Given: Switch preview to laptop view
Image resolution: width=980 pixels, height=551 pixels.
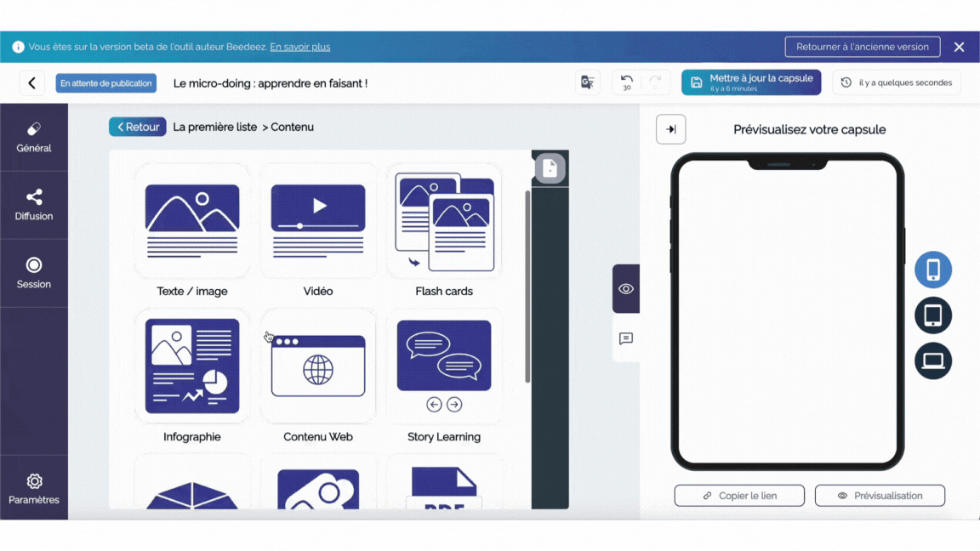Looking at the screenshot, I should click(x=933, y=361).
